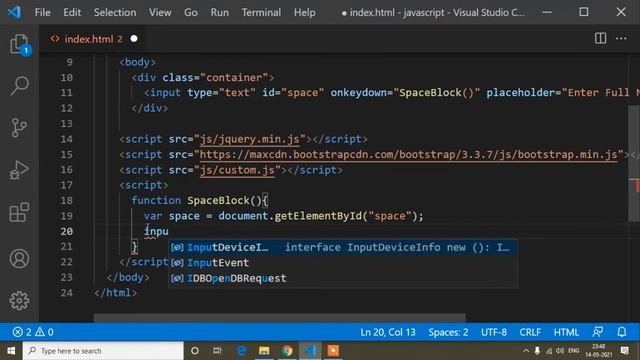Click the getElementById text on line 19
Viewport: 640px width, 360px height.
coord(318,216)
